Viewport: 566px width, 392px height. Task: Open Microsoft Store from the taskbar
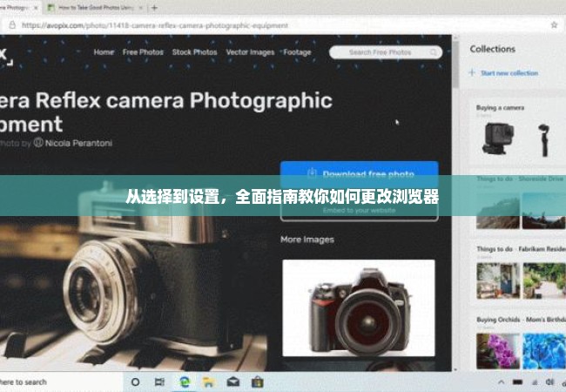click(x=258, y=382)
